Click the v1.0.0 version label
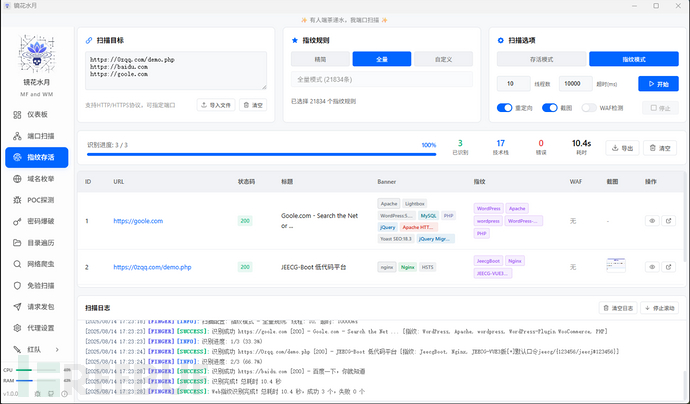Screen dimensions: 690x404 [x=11, y=394]
